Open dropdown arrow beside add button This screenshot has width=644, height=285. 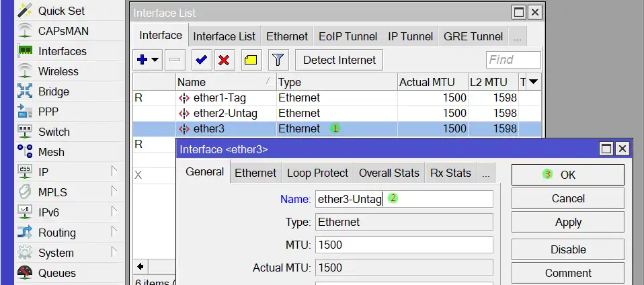point(155,60)
